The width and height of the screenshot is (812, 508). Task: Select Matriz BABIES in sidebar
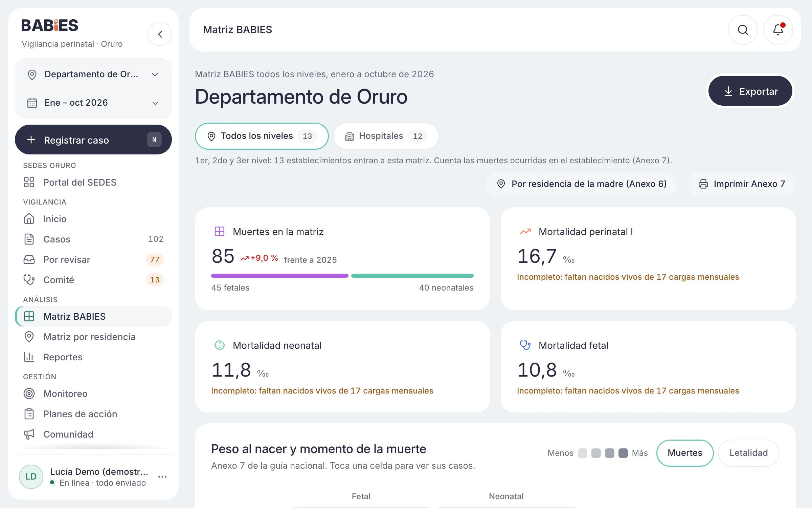click(x=93, y=316)
